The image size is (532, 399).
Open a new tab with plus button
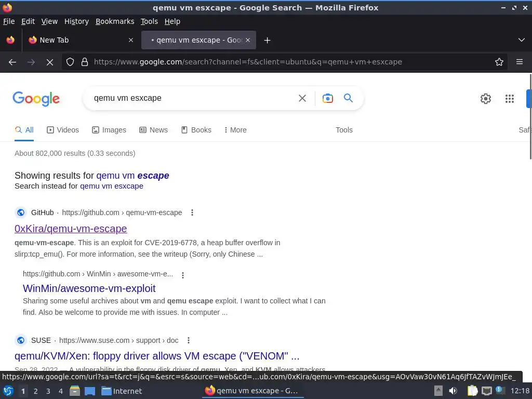pos(268,41)
